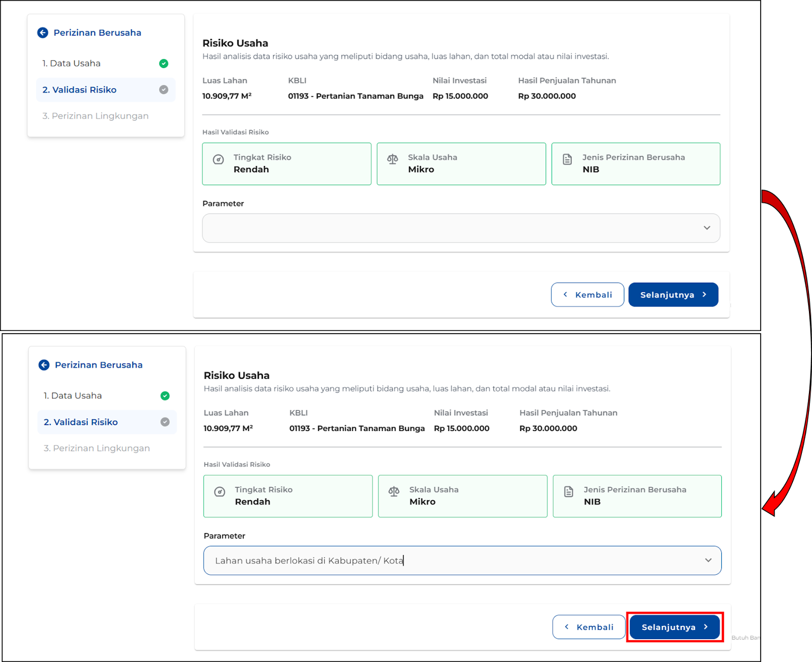Click the back arrow icon in the upper Perizinan Berusaha header
Viewport: 812px width, 662px height.
tap(43, 33)
